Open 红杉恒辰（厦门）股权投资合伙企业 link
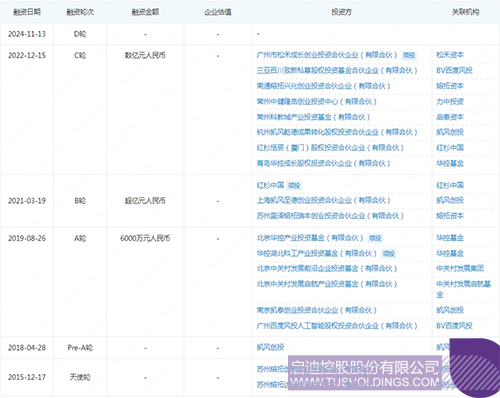Image resolution: width=500 pixels, height=398 pixels. pos(330,148)
